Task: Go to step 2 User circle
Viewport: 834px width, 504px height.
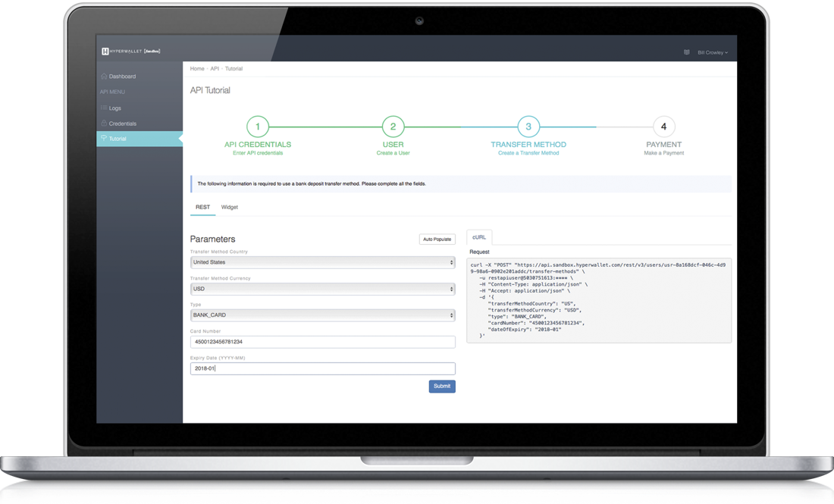Action: (393, 127)
